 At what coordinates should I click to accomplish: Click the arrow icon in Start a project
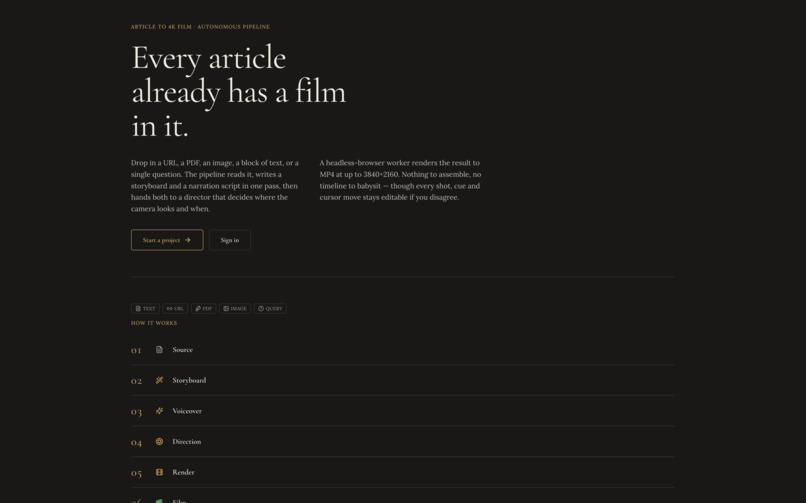tap(188, 240)
